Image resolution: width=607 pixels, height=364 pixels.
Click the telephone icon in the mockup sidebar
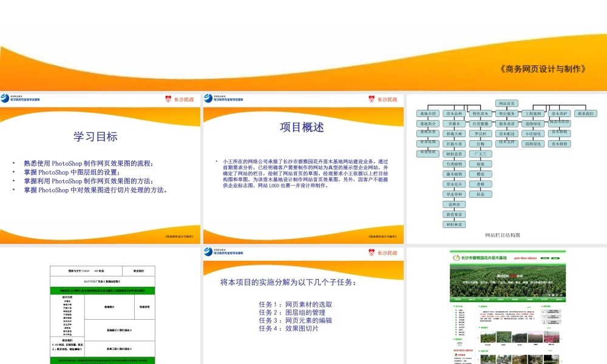point(459,343)
